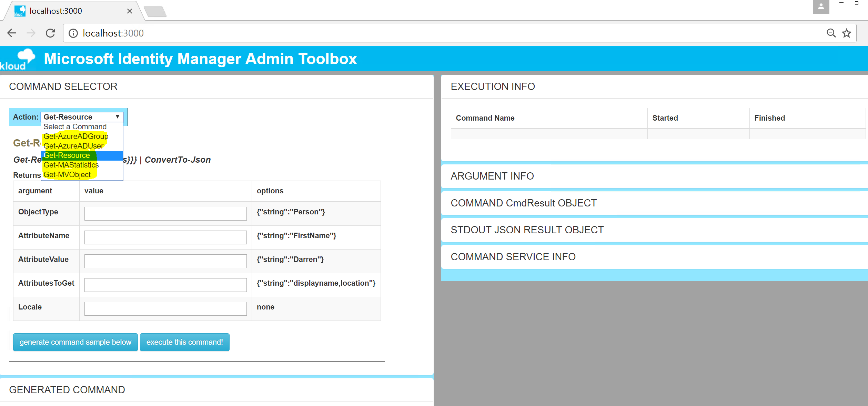Choose Get-MAStatistics option in list
Viewport: 868px width, 406px height.
tap(71, 165)
